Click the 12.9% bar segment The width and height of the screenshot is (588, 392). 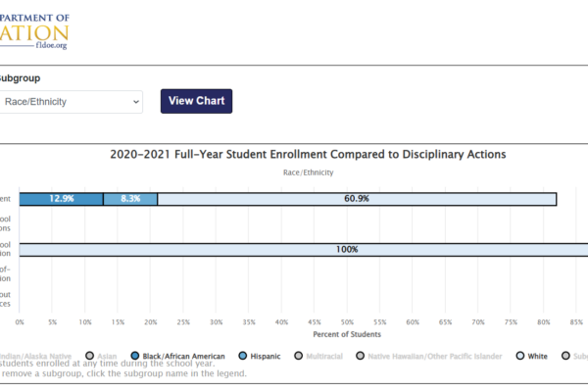[x=61, y=199]
